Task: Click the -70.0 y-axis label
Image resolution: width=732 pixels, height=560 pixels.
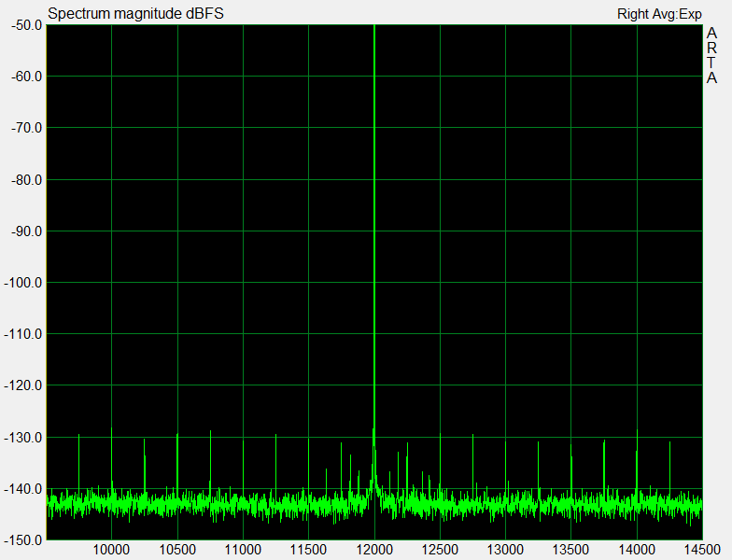Action: (26, 128)
